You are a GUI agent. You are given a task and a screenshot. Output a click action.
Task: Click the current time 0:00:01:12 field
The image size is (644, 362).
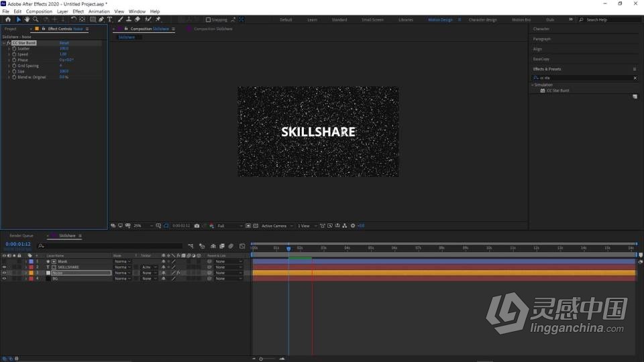pyautogui.click(x=18, y=244)
